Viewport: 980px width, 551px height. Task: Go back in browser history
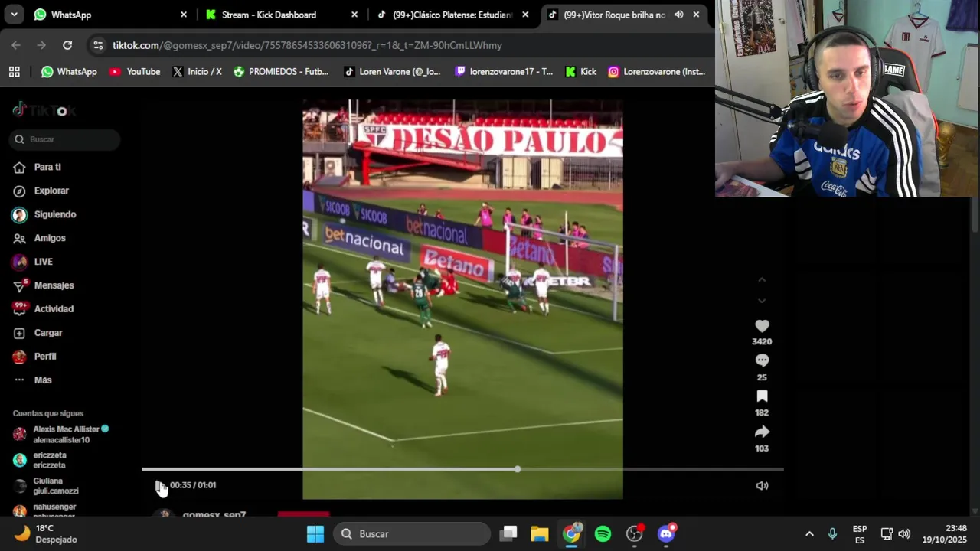[16, 45]
